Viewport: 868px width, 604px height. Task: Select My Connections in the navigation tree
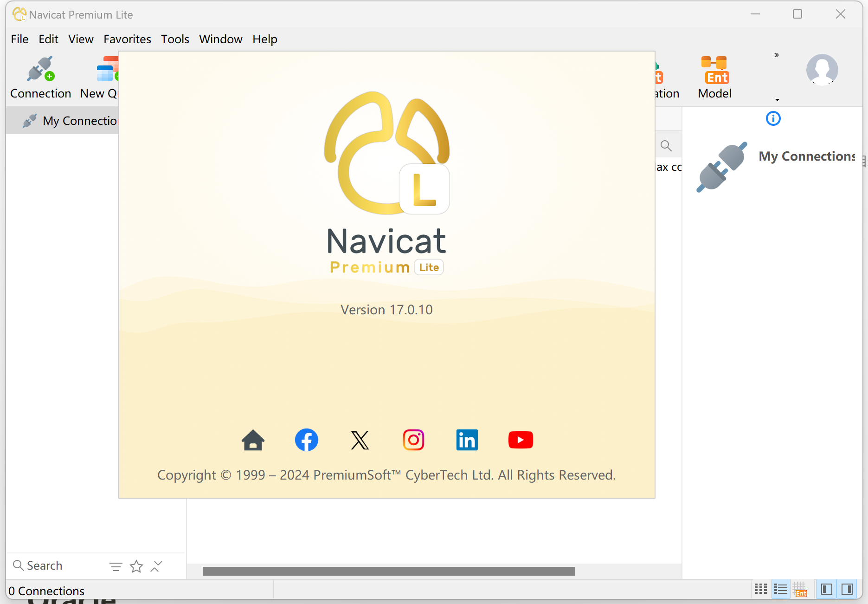click(x=63, y=121)
